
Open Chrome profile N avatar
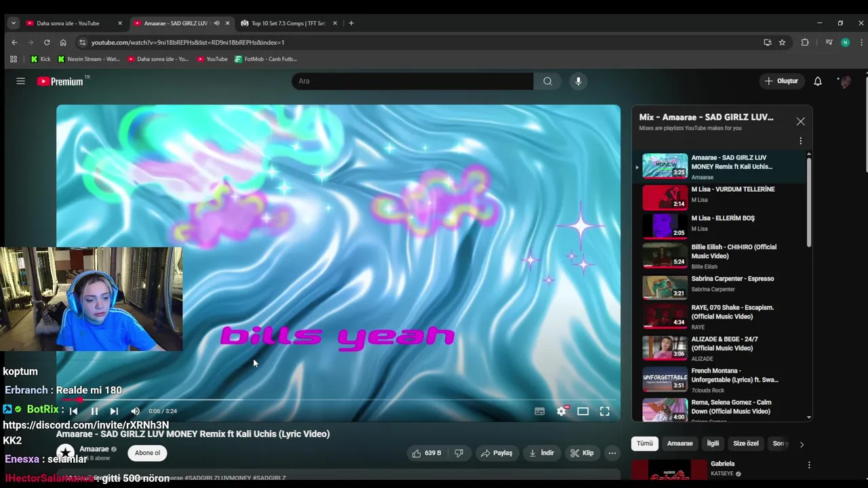point(845,42)
